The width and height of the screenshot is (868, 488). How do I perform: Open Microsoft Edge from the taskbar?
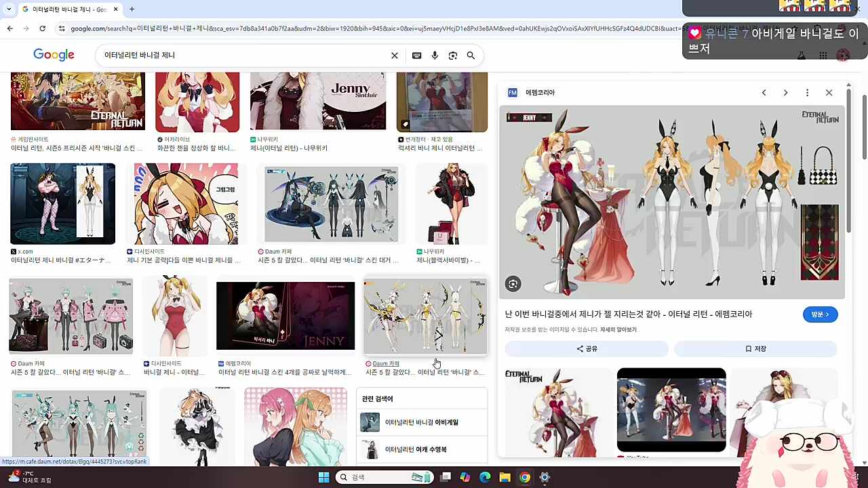485,477
